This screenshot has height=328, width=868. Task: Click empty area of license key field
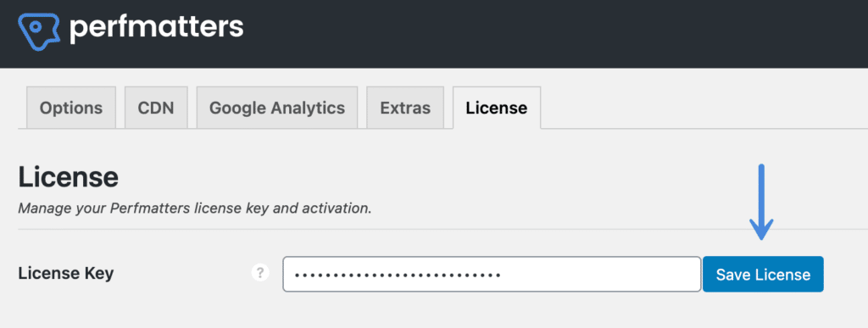(601, 274)
